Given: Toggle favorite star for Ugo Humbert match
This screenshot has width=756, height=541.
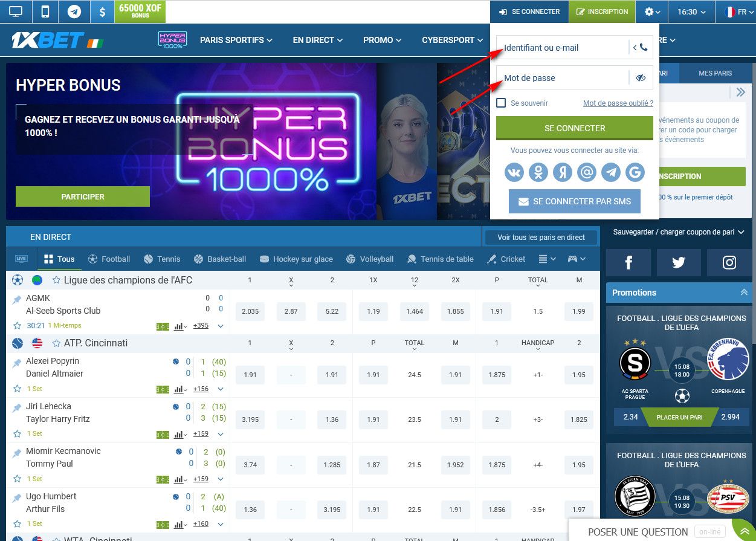Looking at the screenshot, I should [x=17, y=523].
